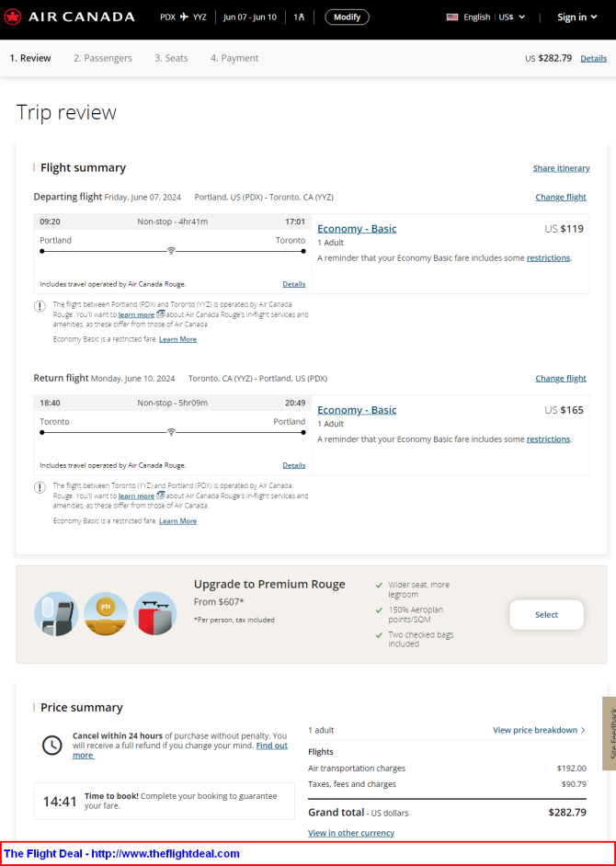This screenshot has width=616, height=866.
Task: Open the English US$ language dropdown
Action: 485,17
